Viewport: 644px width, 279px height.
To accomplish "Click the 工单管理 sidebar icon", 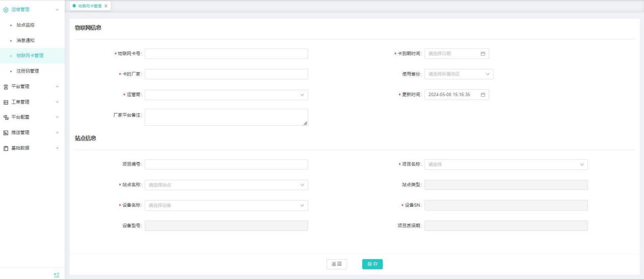I will point(6,102).
